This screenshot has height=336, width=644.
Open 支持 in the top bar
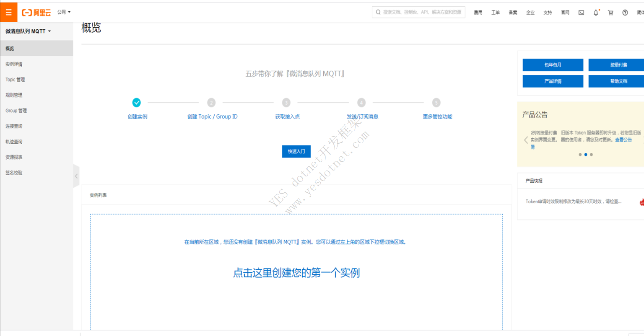click(548, 13)
